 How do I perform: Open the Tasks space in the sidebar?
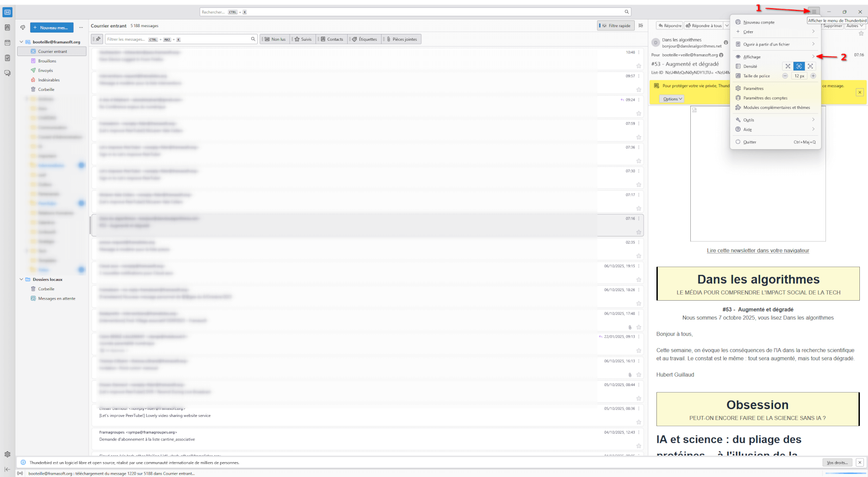(7, 58)
